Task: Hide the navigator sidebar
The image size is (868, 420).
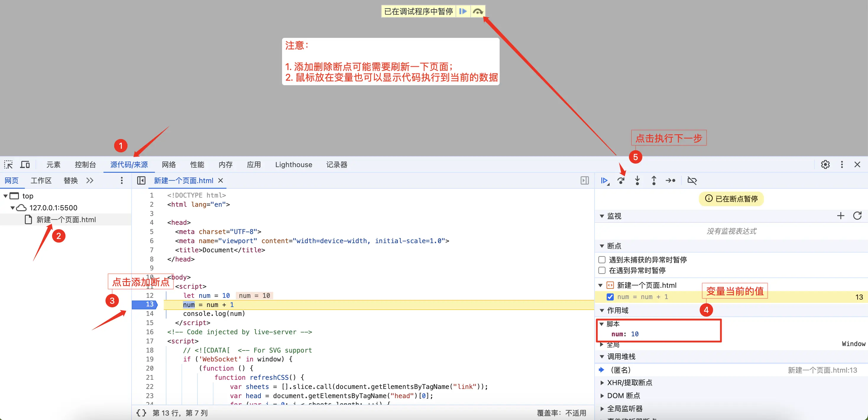Action: point(141,181)
